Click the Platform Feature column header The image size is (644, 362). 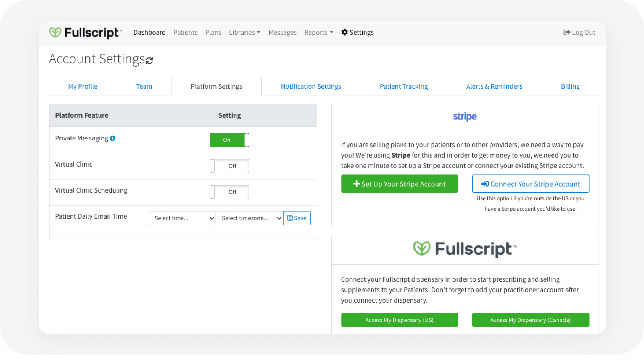[x=82, y=115]
